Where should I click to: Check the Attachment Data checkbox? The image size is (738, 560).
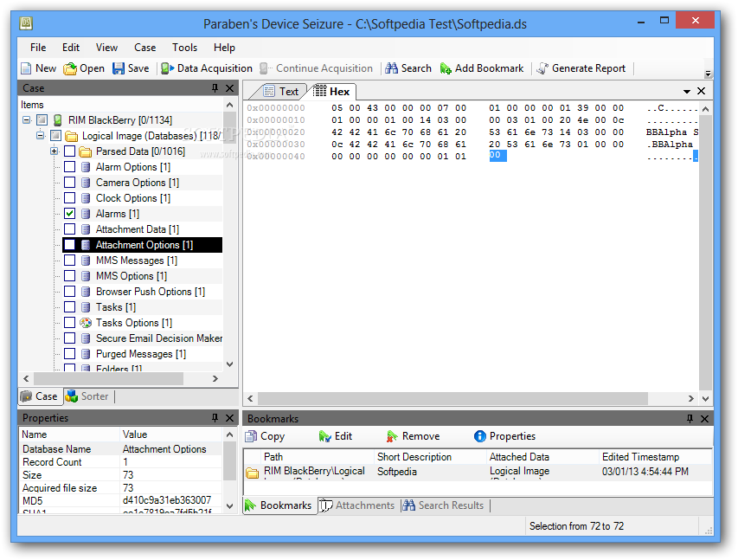70,229
